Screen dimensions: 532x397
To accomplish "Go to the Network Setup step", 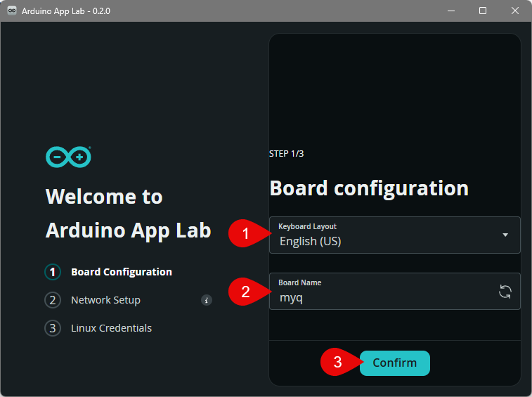I will (105, 300).
